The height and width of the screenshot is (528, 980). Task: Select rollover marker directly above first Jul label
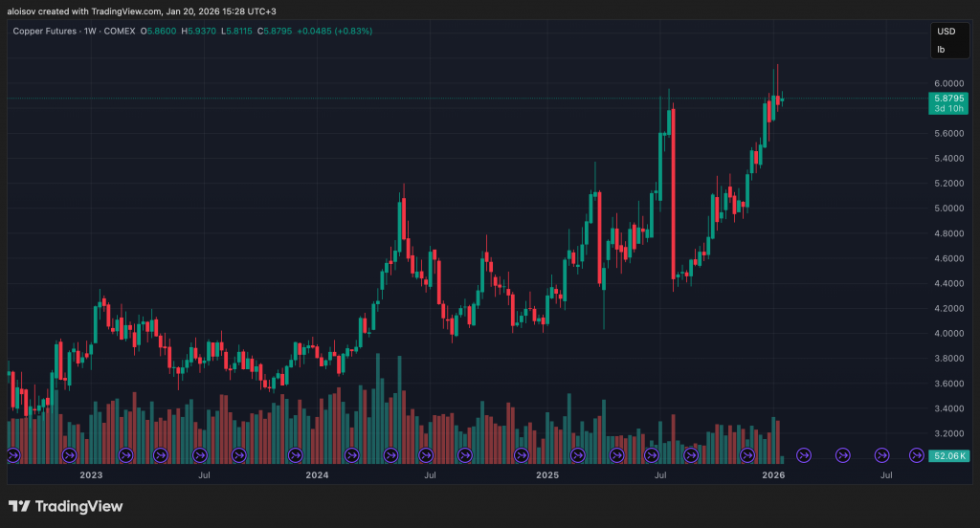[x=200, y=455]
